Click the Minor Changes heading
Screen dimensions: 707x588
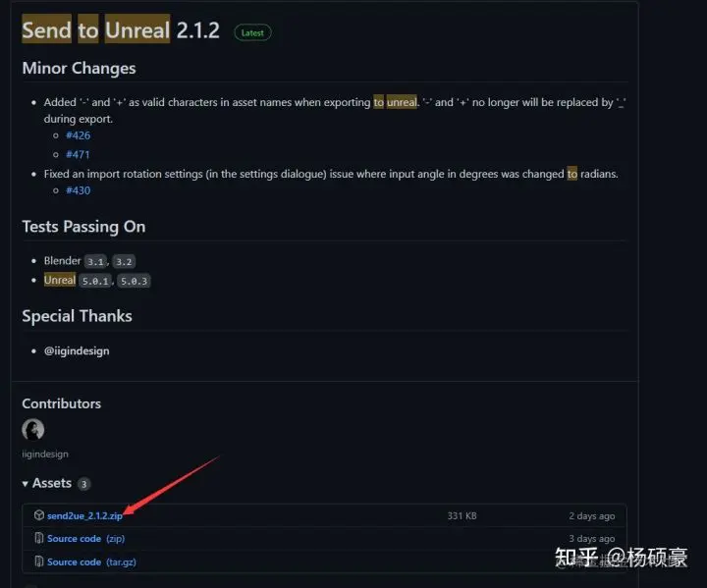(x=79, y=68)
